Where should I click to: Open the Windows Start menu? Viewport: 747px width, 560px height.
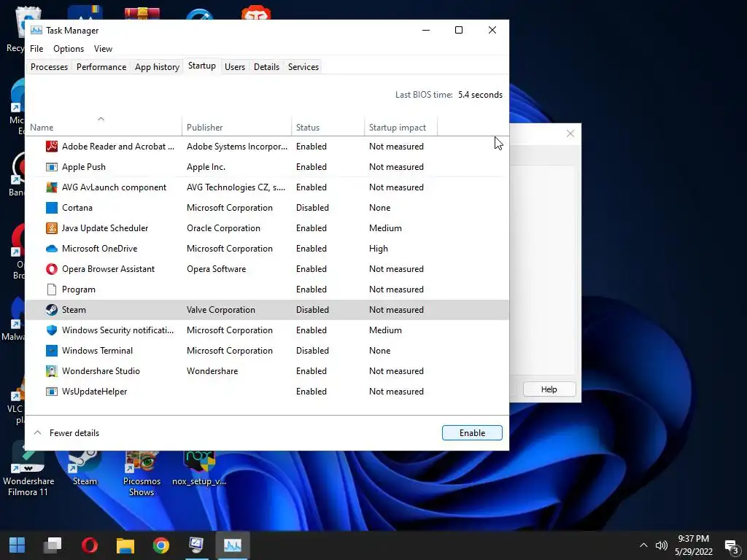pyautogui.click(x=18, y=545)
